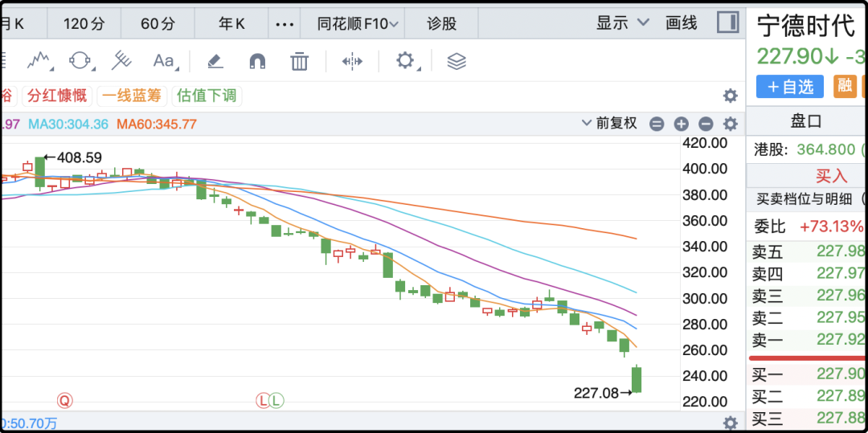
Task: Click the minus icon left of gear
Action: (706, 124)
